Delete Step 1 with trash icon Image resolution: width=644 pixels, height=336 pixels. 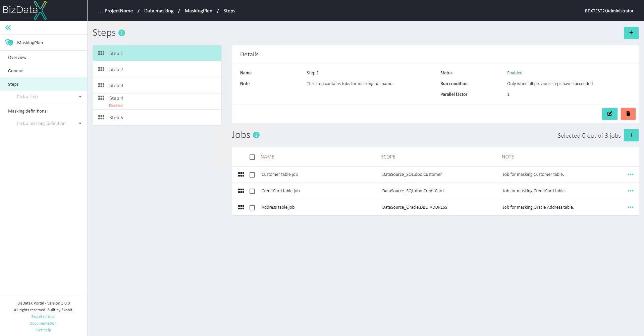click(628, 114)
